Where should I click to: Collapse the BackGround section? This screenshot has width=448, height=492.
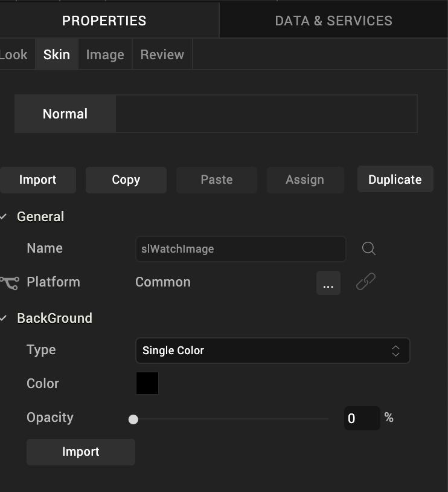click(x=4, y=318)
